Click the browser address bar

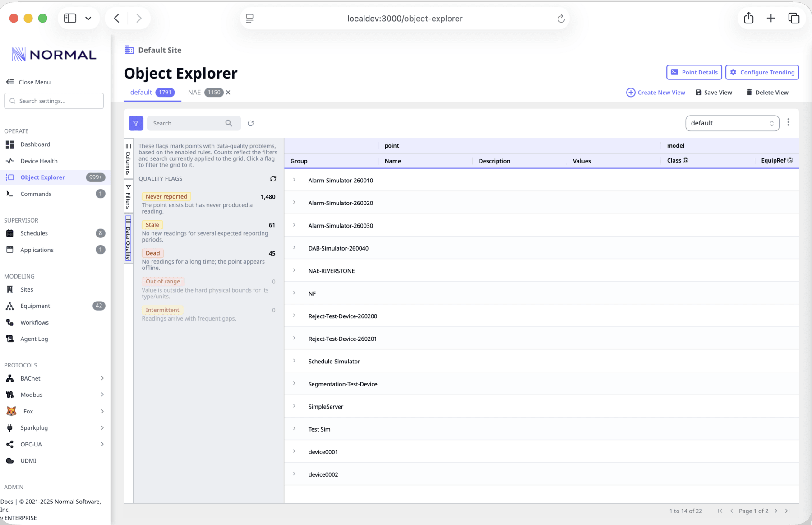[405, 19]
